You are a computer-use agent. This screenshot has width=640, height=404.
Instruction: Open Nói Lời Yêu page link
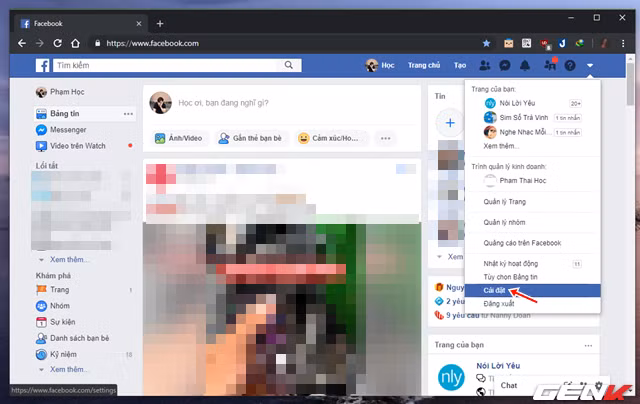click(x=498, y=366)
